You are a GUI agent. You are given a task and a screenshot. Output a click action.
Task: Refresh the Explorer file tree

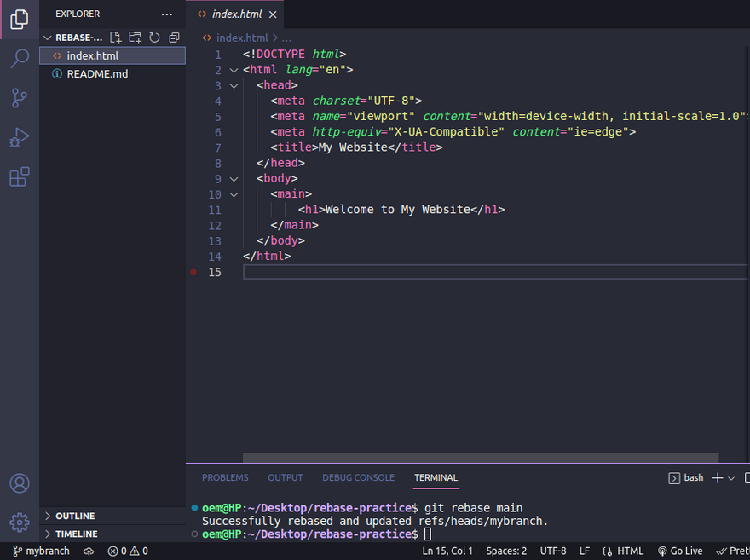(154, 38)
